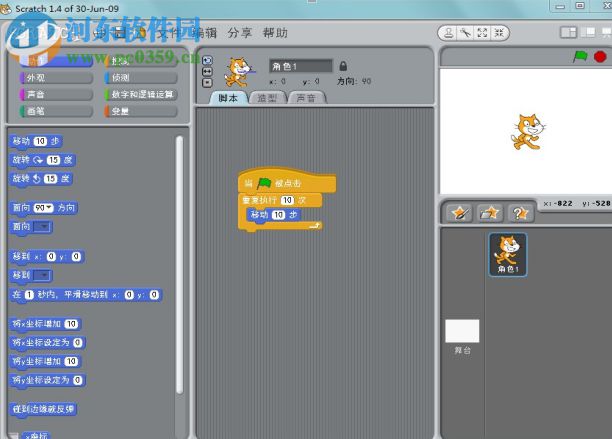Select the 数字和逻辑运算 operators category

[141, 94]
